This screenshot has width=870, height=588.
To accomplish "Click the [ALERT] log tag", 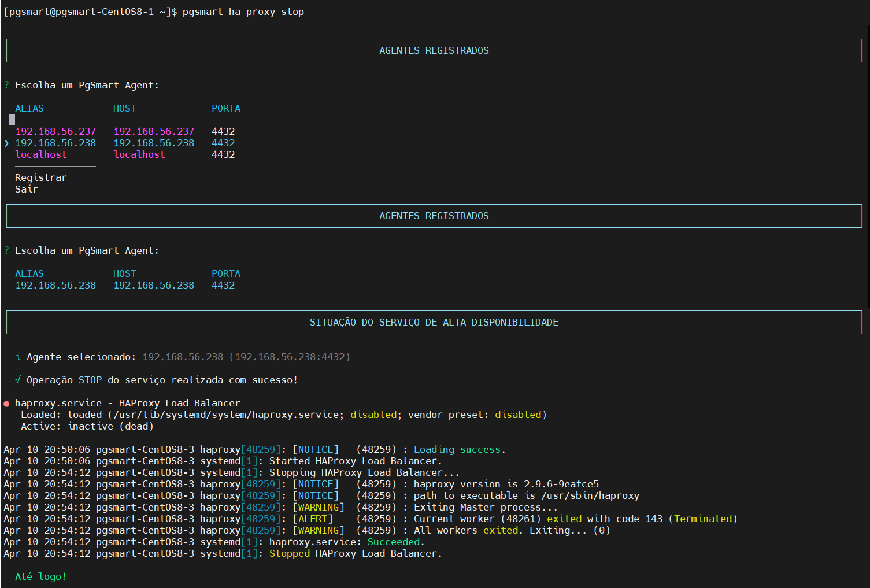I will [x=313, y=519].
